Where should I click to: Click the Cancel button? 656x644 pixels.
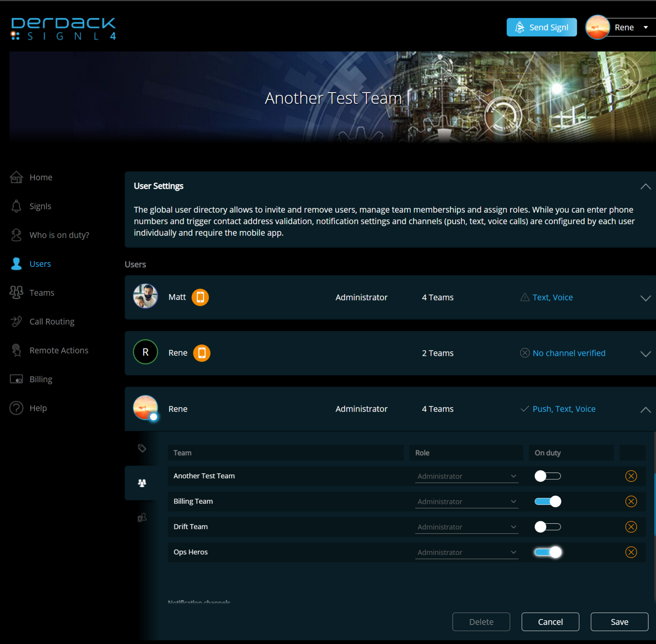(550, 622)
